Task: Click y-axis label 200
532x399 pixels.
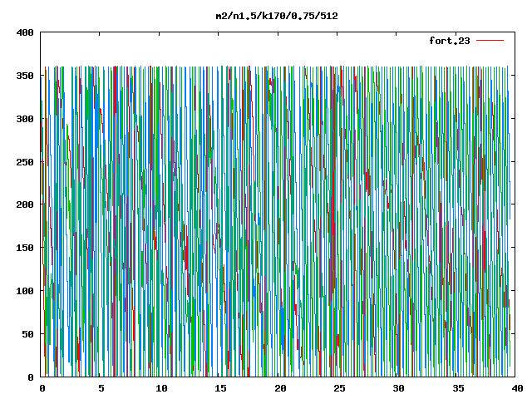Action: pos(25,204)
